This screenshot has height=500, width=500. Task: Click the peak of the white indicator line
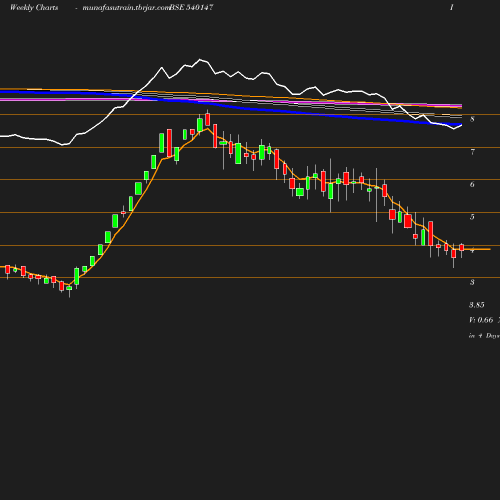pos(200,60)
